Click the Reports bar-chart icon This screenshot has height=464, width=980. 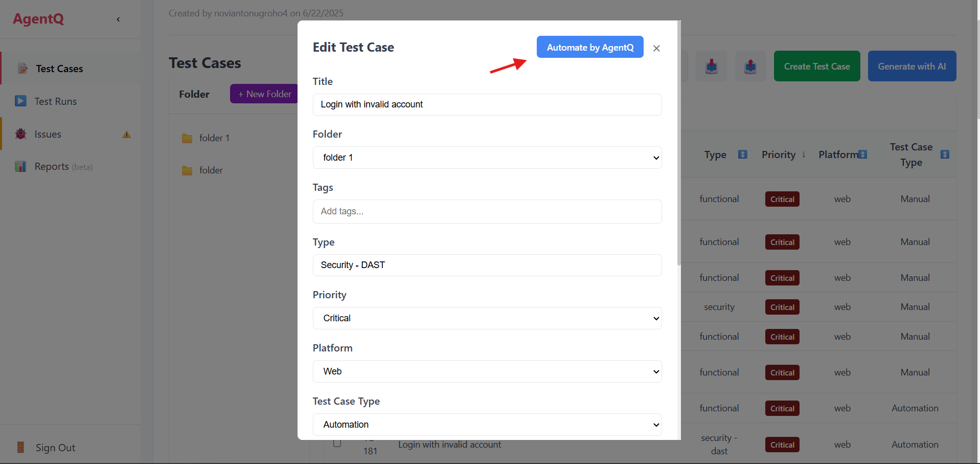click(x=20, y=166)
